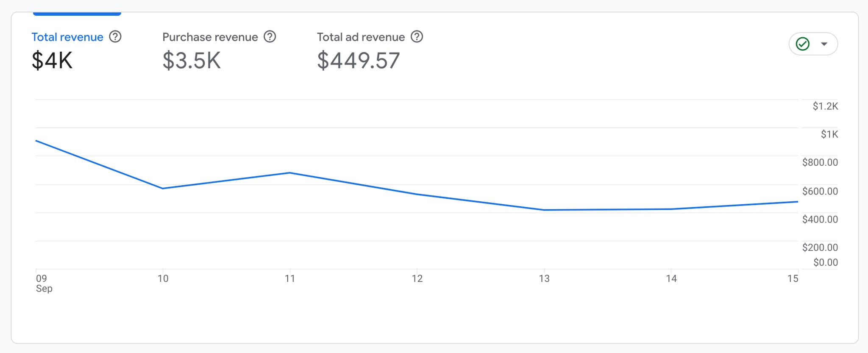Click the $449.57 ad revenue value
868x353 pixels.
click(358, 60)
